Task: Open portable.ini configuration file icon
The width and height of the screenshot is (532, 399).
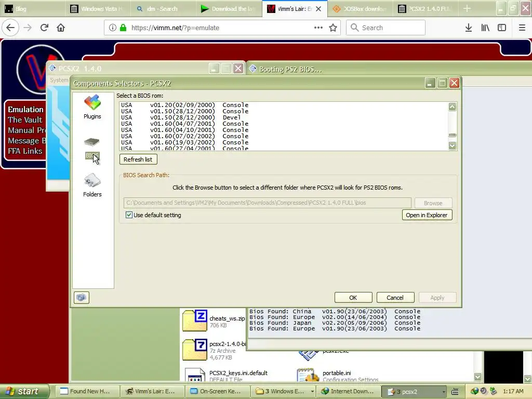Action: click(308, 375)
